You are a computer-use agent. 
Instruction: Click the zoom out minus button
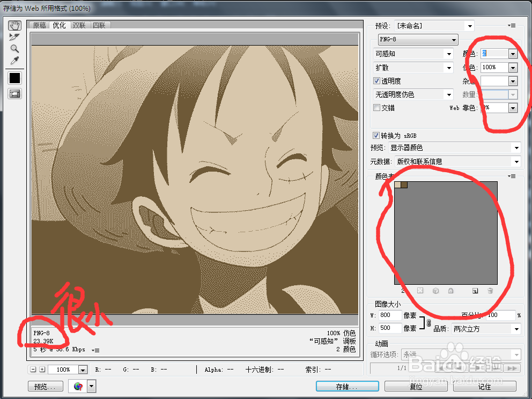coord(33,369)
